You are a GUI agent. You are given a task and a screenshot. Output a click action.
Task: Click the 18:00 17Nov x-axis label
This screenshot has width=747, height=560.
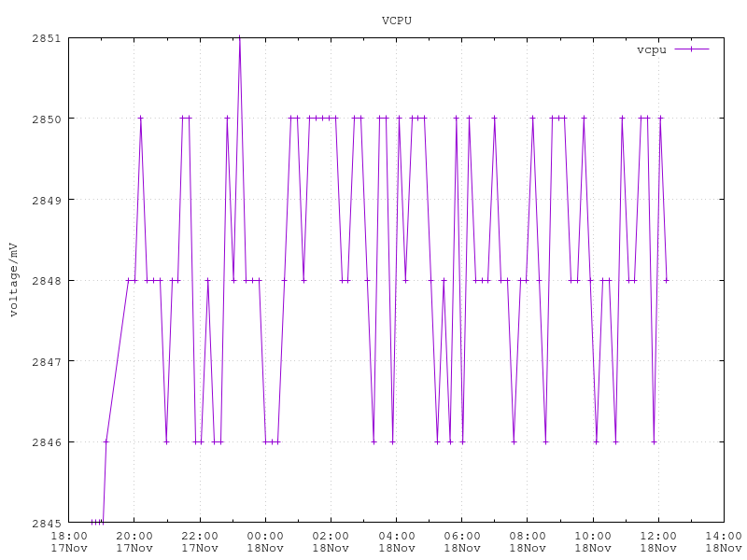point(68,541)
